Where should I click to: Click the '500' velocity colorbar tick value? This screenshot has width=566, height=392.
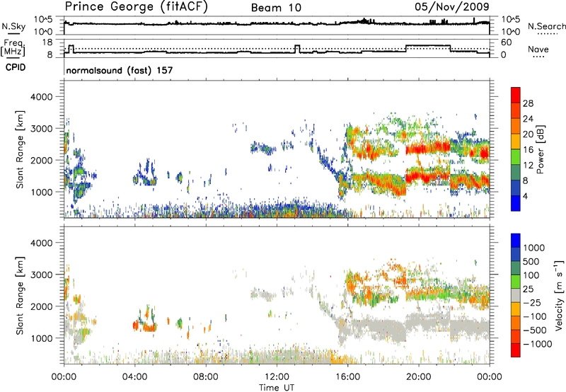pyautogui.click(x=531, y=261)
